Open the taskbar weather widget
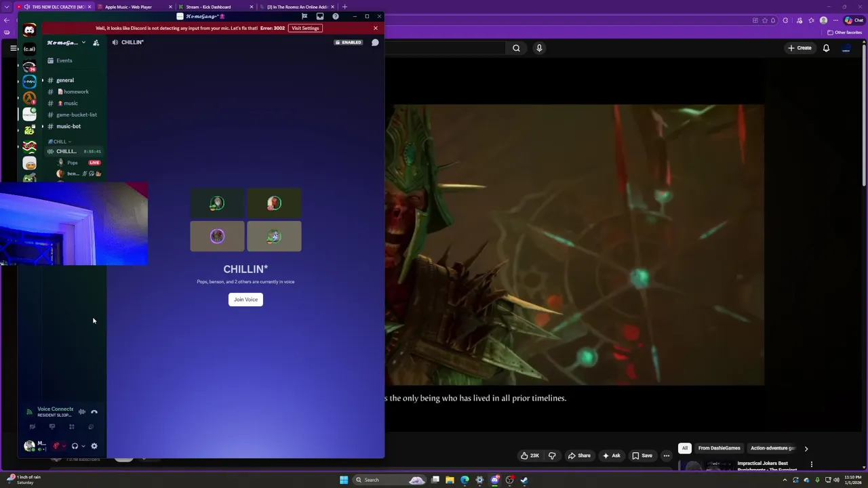 [x=24, y=480]
